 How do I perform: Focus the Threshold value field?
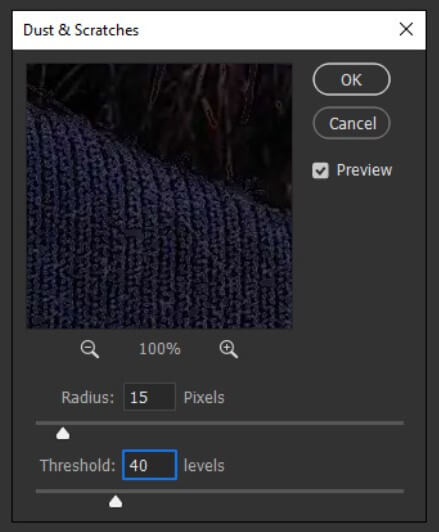pos(150,465)
